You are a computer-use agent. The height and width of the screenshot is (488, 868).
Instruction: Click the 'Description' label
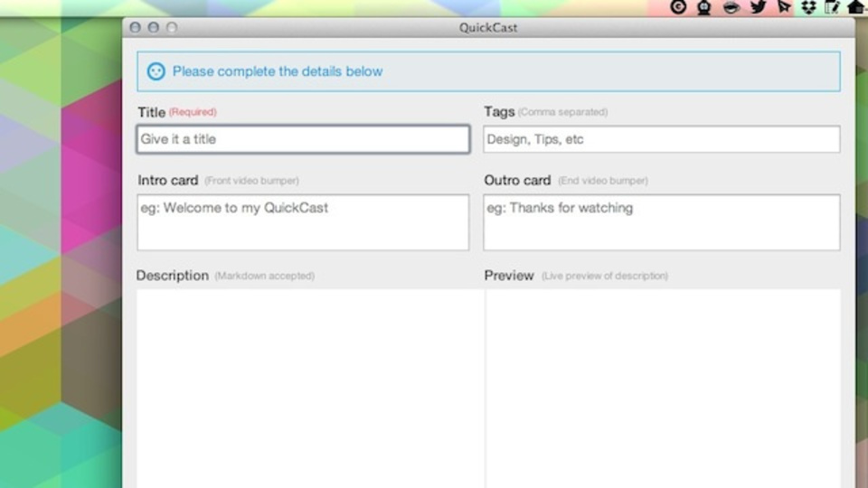173,276
